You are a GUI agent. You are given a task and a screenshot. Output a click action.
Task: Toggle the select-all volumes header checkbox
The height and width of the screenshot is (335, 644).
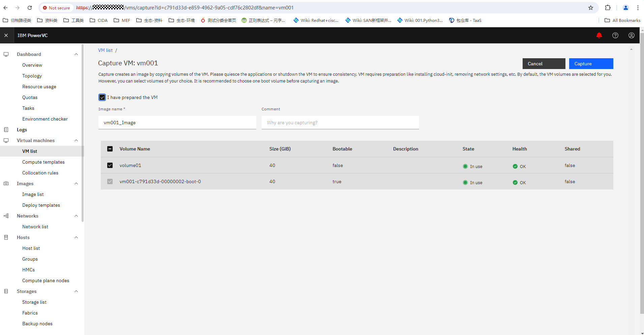(x=110, y=149)
